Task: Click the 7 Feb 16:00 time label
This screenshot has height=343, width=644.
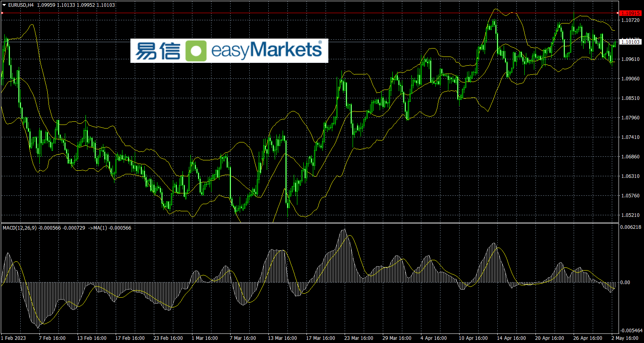Action: [x=52, y=338]
